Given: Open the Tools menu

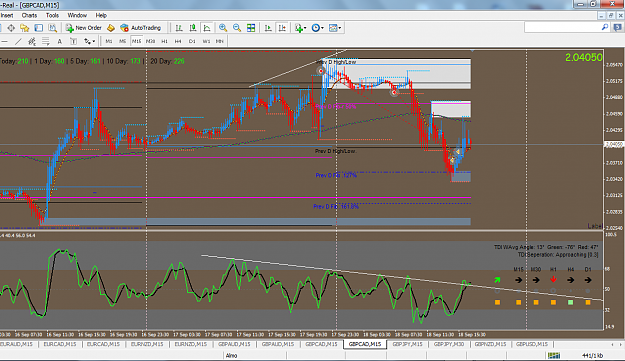Looking at the screenshot, I should (52, 16).
